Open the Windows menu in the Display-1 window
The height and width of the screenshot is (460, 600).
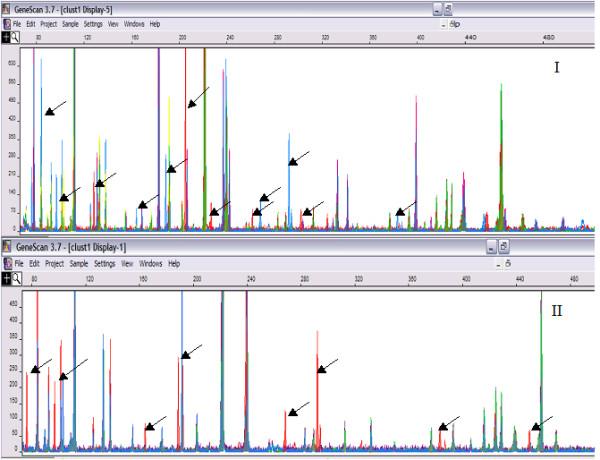click(x=151, y=263)
